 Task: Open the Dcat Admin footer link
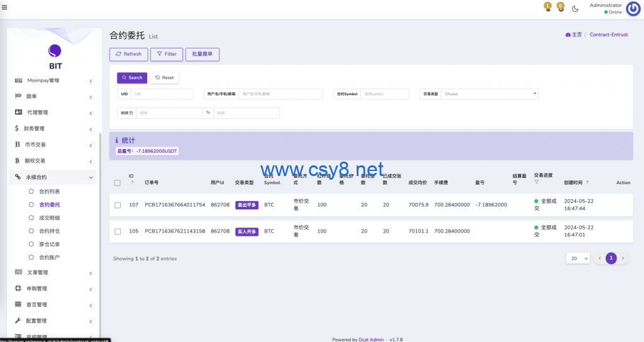pyautogui.click(x=371, y=339)
